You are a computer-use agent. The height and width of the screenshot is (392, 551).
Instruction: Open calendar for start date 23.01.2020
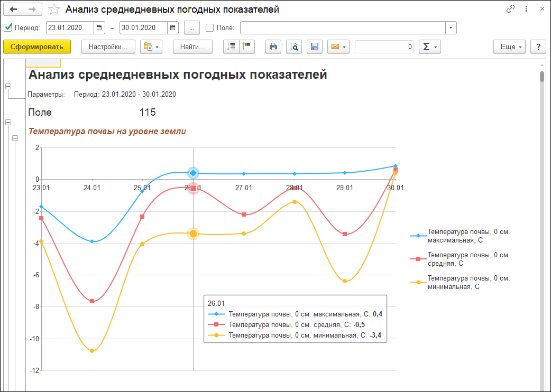(99, 27)
